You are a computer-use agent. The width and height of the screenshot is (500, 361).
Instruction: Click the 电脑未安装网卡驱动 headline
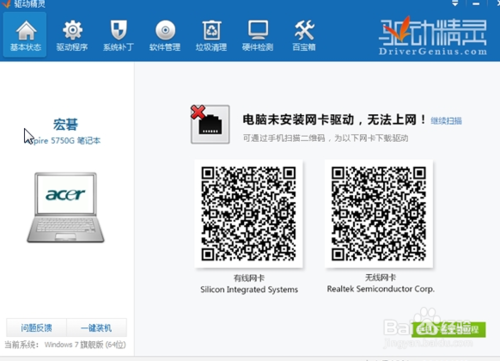(334, 120)
